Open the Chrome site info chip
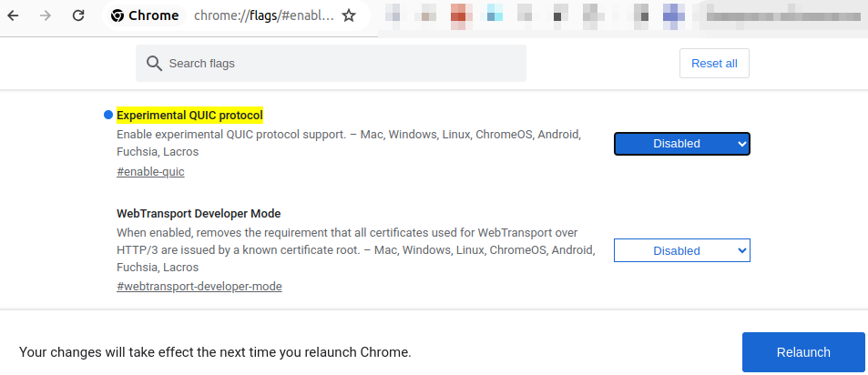 (x=145, y=16)
